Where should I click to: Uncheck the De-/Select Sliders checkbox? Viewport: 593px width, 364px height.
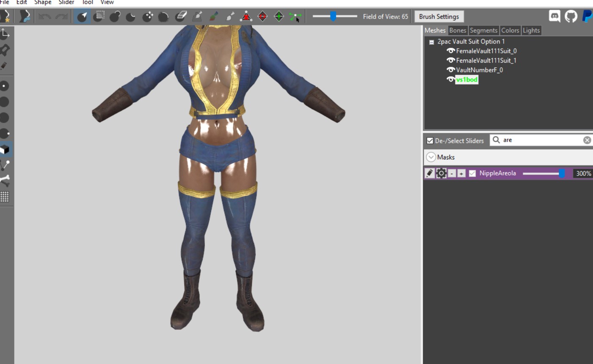430,141
